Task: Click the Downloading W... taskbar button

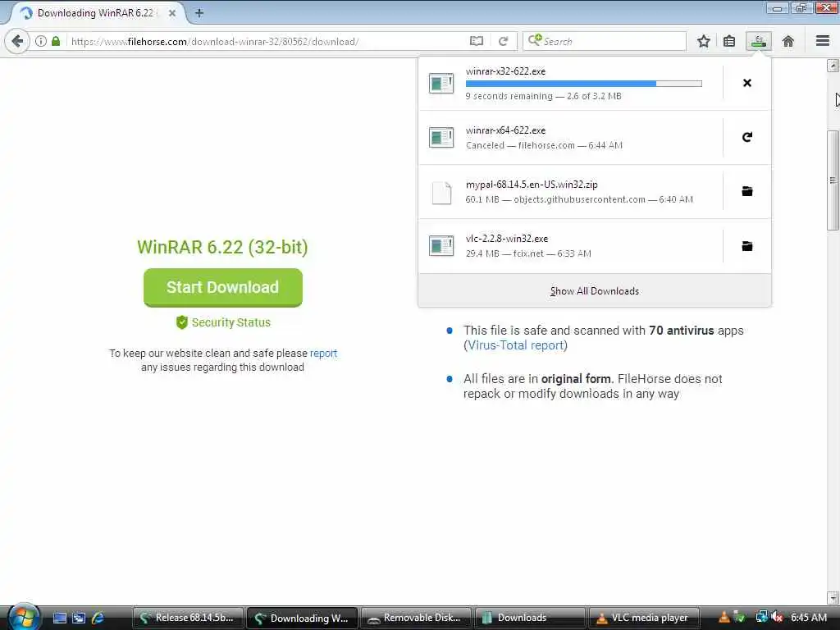Action: [302, 618]
